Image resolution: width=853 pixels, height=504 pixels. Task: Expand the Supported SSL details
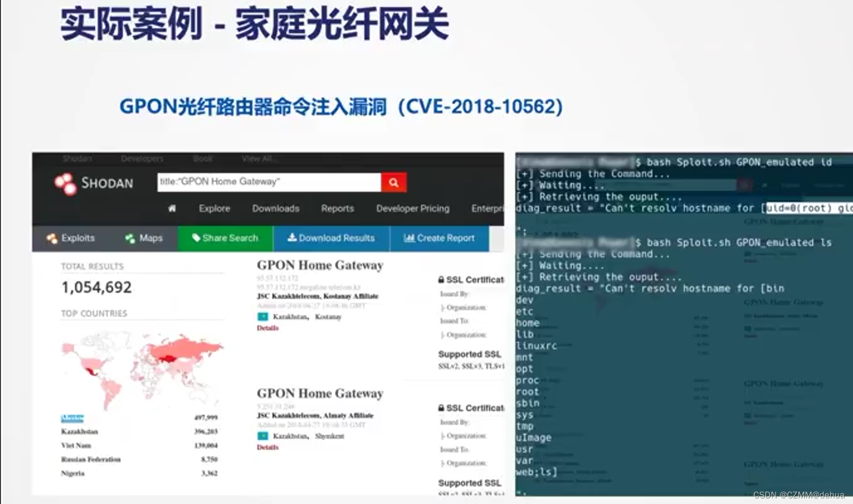point(469,354)
